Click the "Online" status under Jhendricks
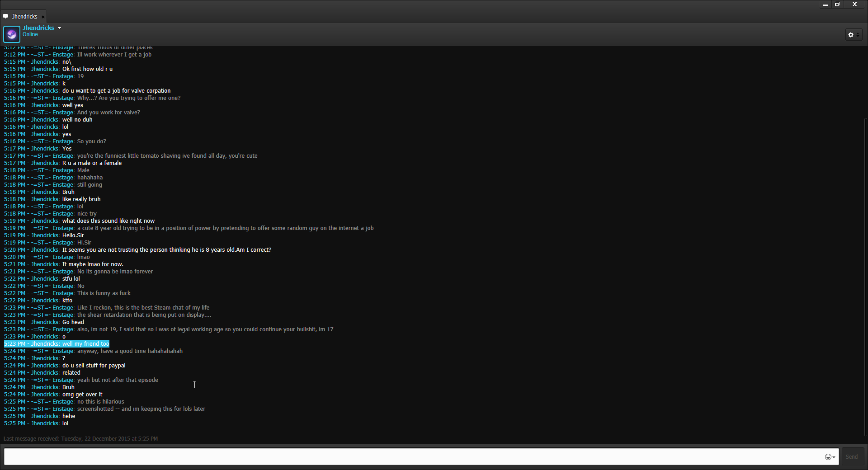Screen dimensions: 868x470 tap(30, 34)
